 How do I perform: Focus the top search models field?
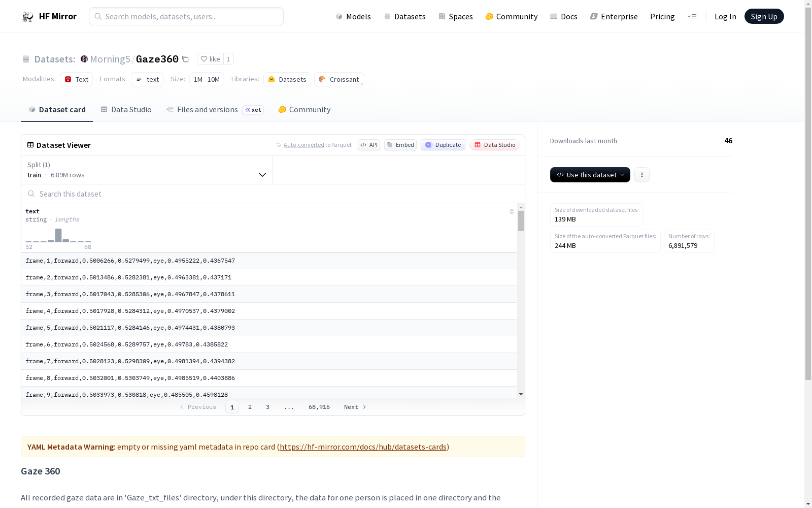coord(186,16)
